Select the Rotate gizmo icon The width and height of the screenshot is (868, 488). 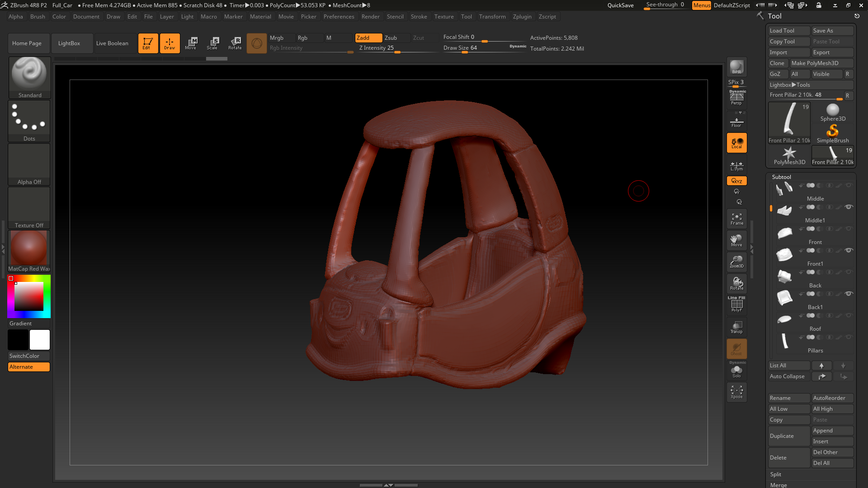click(x=235, y=43)
